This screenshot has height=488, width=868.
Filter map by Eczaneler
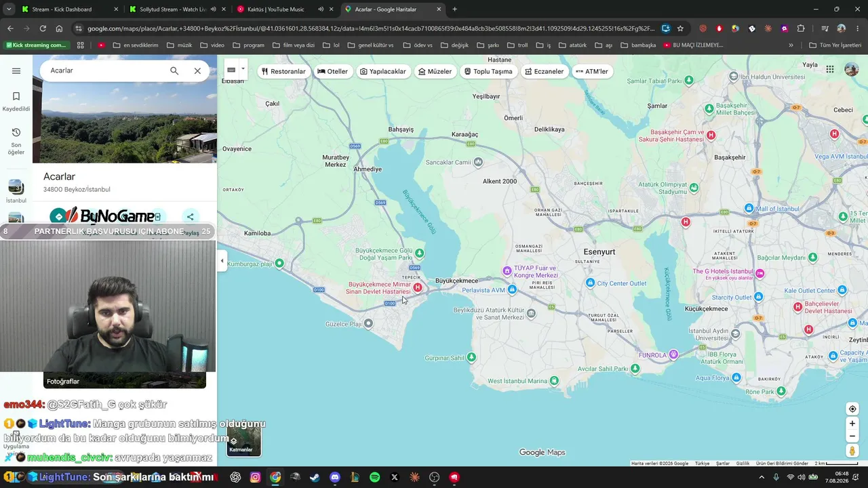tap(545, 71)
